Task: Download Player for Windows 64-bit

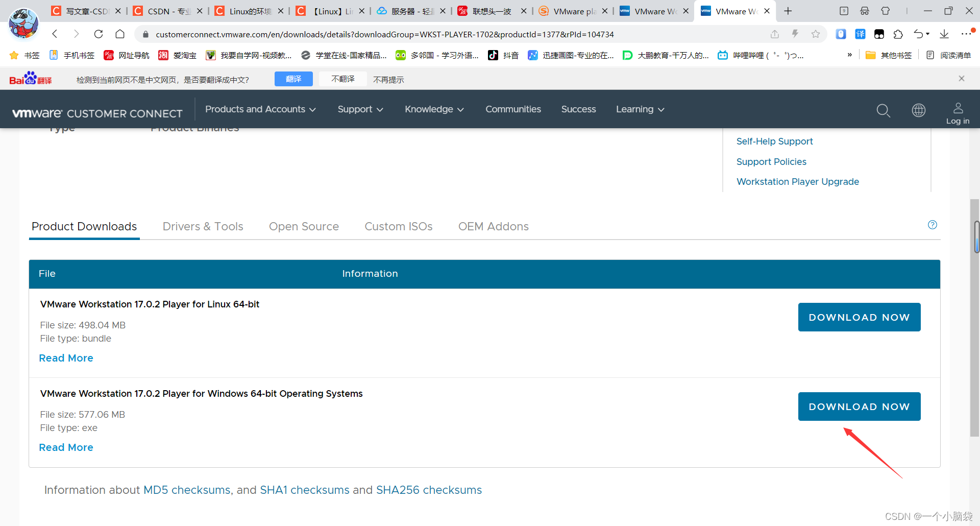Action: click(859, 407)
